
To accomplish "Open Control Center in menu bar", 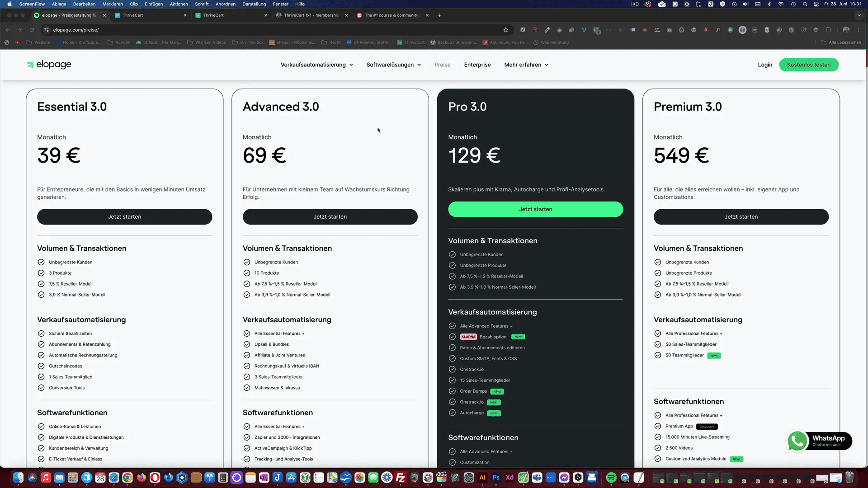I will click(x=816, y=4).
